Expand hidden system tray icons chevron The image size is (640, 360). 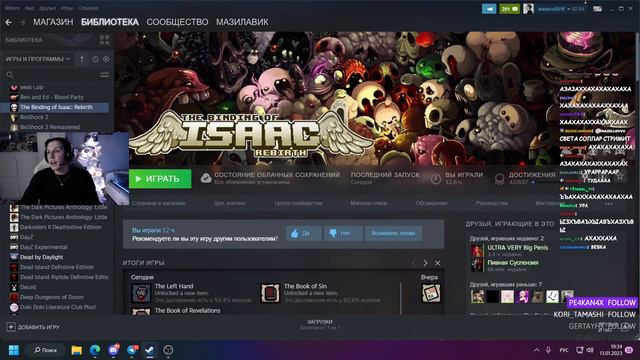536,350
